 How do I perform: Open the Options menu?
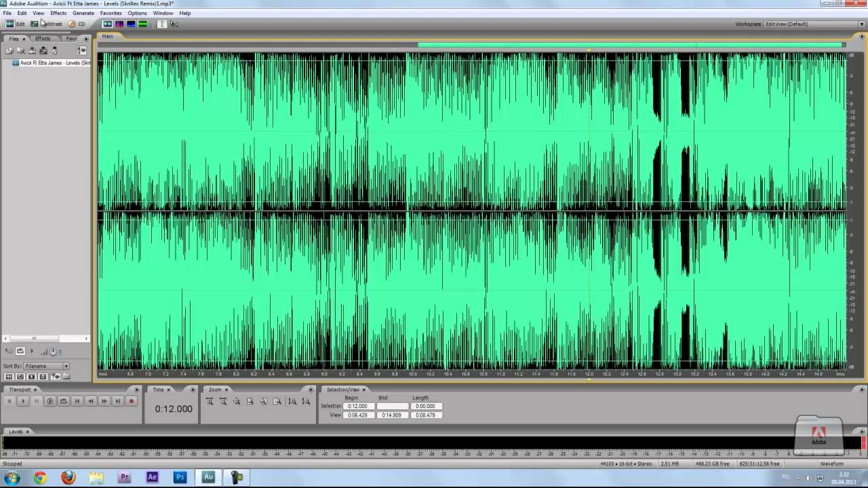(x=137, y=13)
